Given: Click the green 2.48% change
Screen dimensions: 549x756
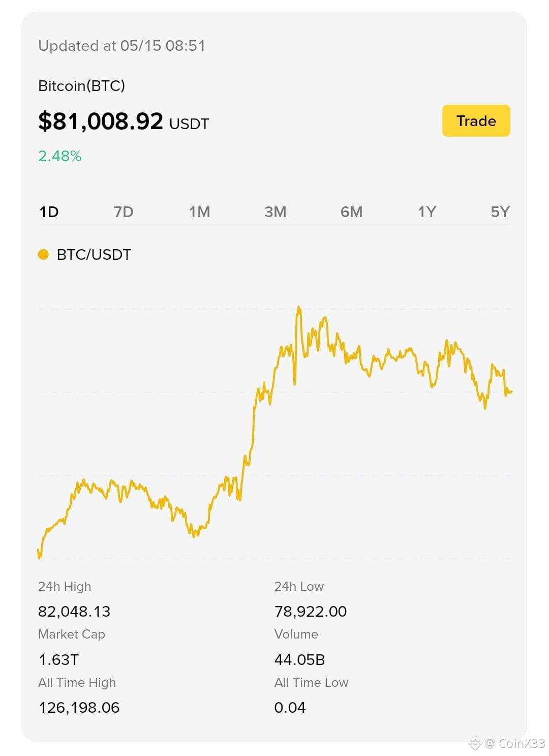Looking at the screenshot, I should coord(60,156).
